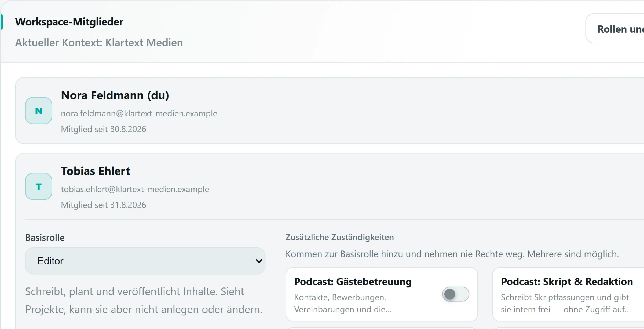Screen dimensions: 644x329
Task: Click the name 'Tobias Ehlert'
Action: pos(95,171)
